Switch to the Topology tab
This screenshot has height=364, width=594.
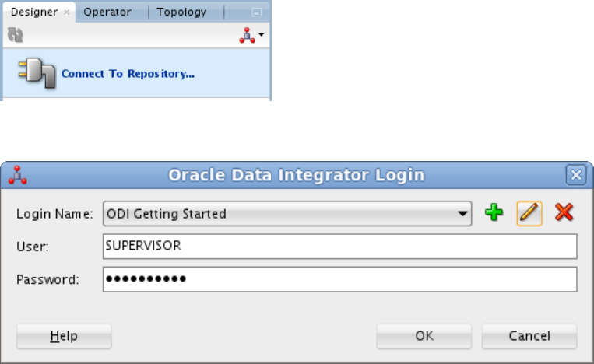(181, 12)
